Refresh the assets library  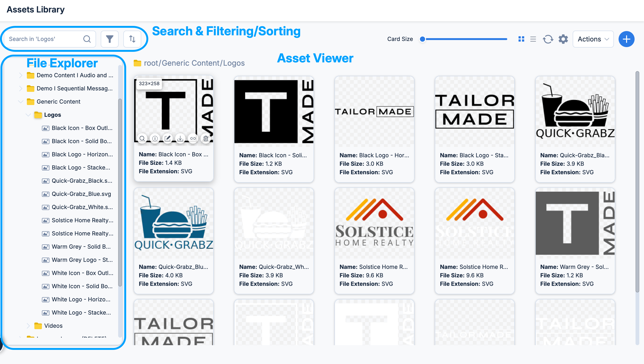(x=548, y=39)
